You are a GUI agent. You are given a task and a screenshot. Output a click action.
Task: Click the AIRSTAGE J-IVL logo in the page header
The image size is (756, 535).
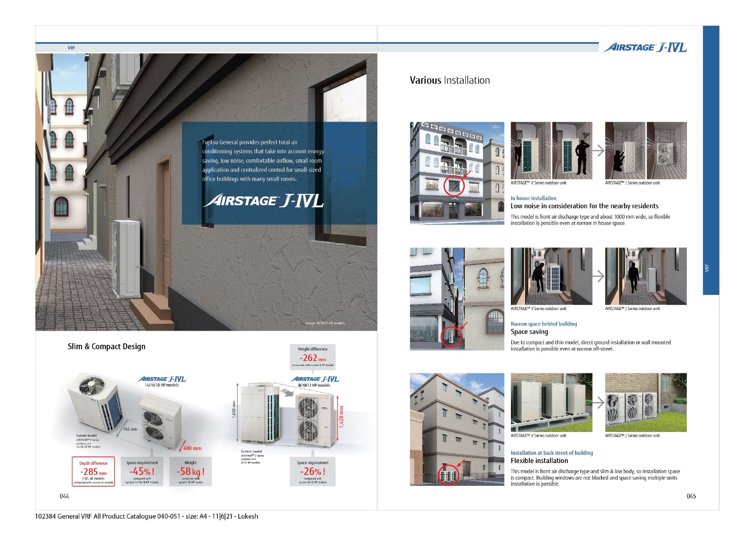click(x=645, y=47)
